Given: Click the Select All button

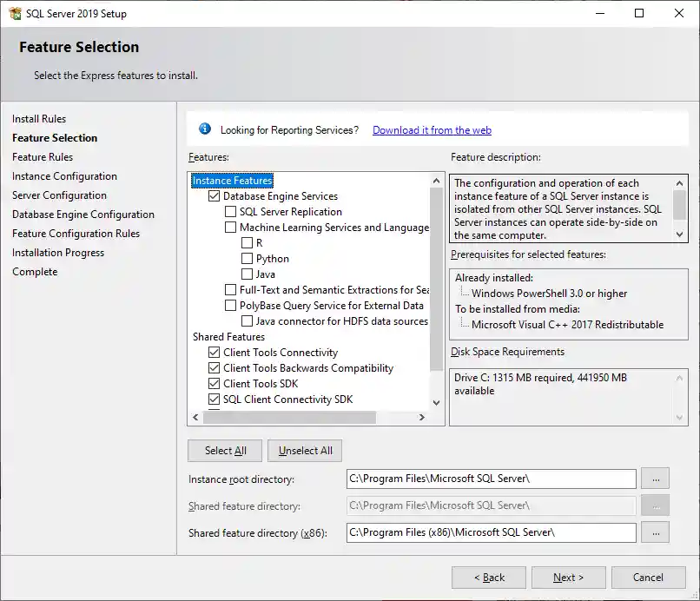Looking at the screenshot, I should [224, 450].
